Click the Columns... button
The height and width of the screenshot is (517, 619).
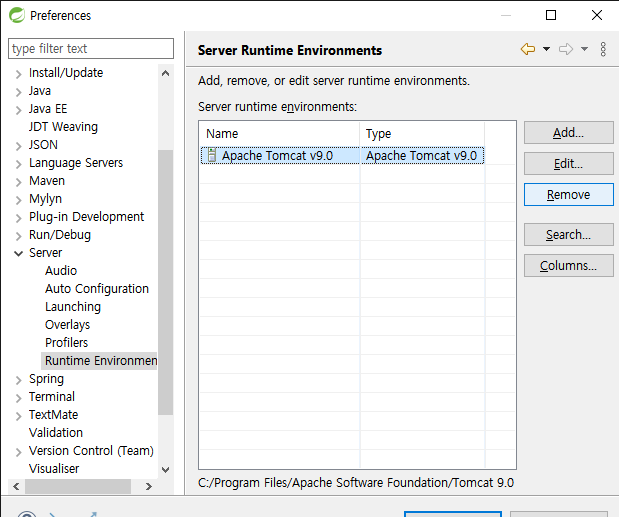click(x=568, y=265)
